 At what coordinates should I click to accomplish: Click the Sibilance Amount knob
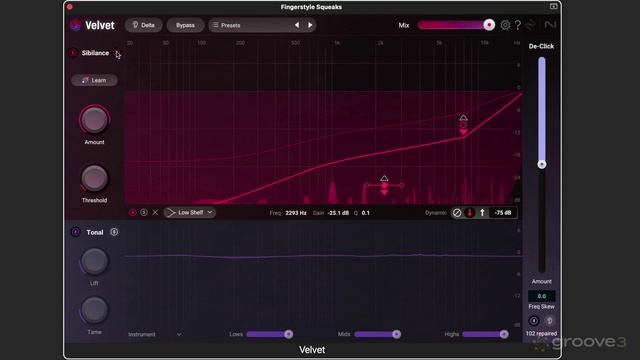94,120
